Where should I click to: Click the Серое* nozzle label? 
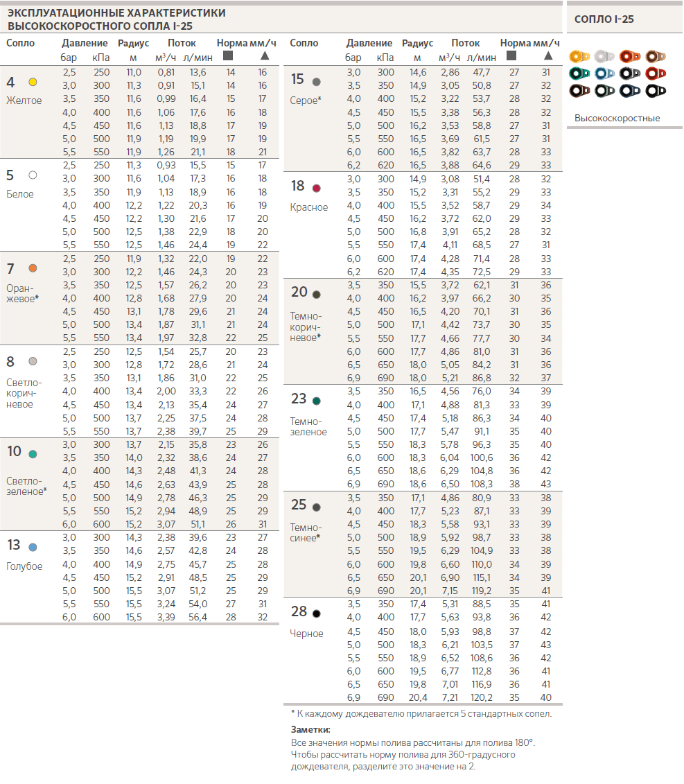tap(306, 101)
